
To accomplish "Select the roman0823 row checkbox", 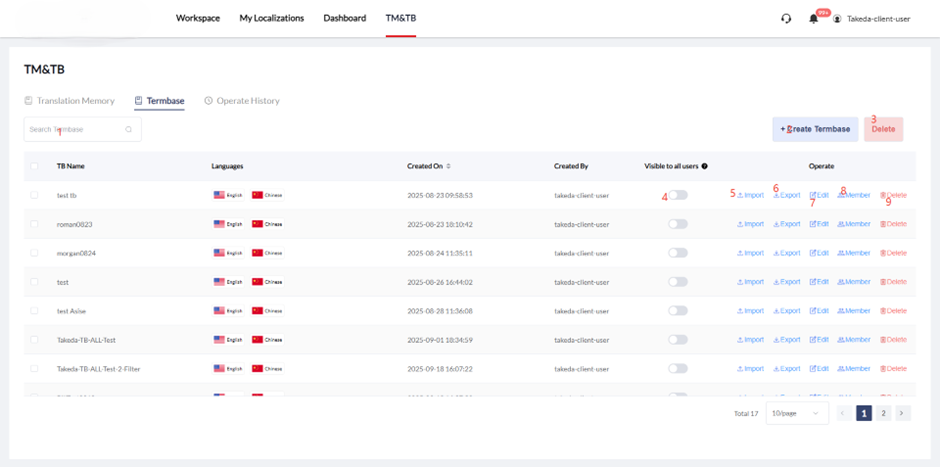I will click(x=35, y=224).
